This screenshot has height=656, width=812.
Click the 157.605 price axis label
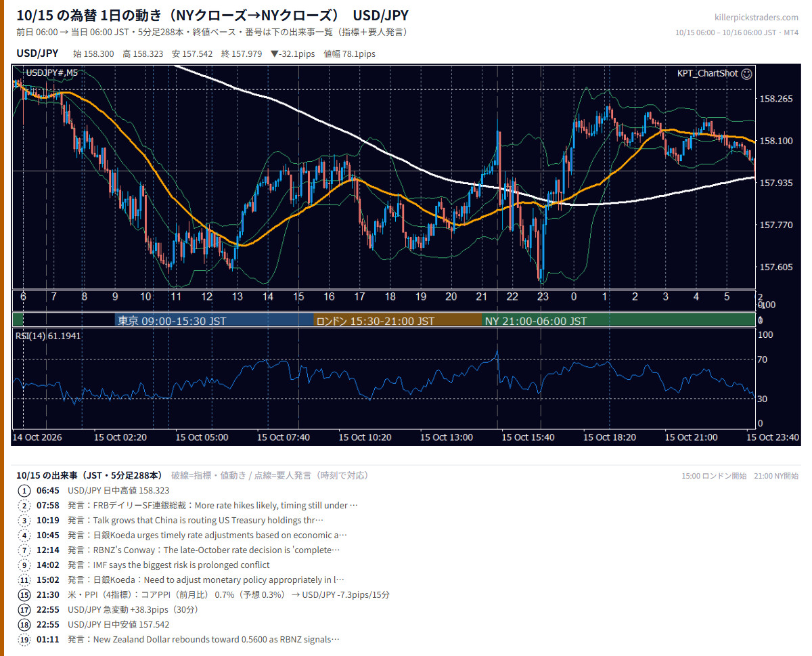[x=776, y=267]
